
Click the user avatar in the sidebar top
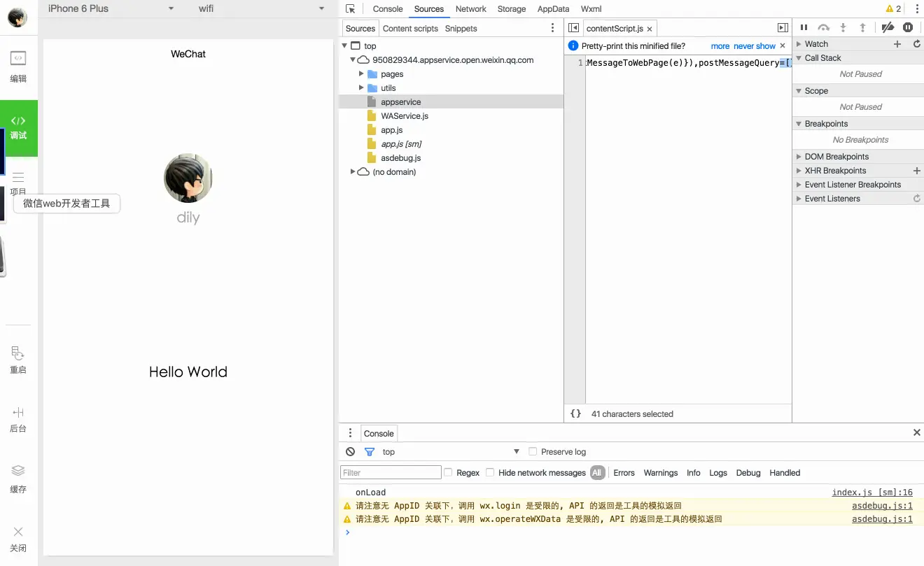[x=17, y=17]
